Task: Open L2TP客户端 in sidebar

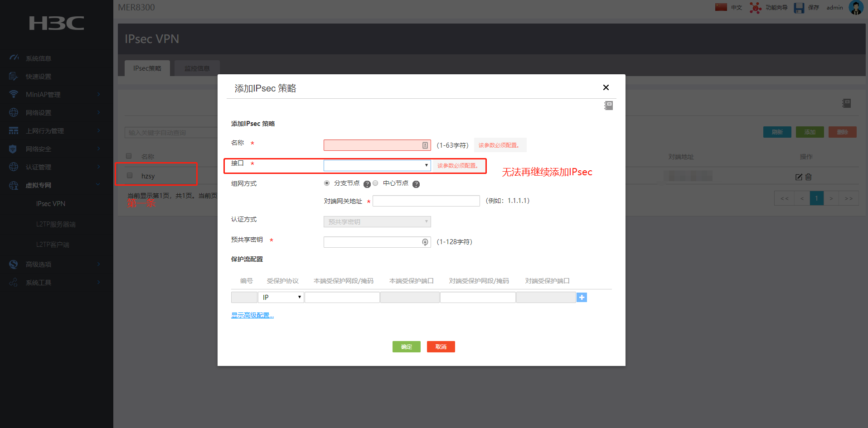Action: coord(53,245)
